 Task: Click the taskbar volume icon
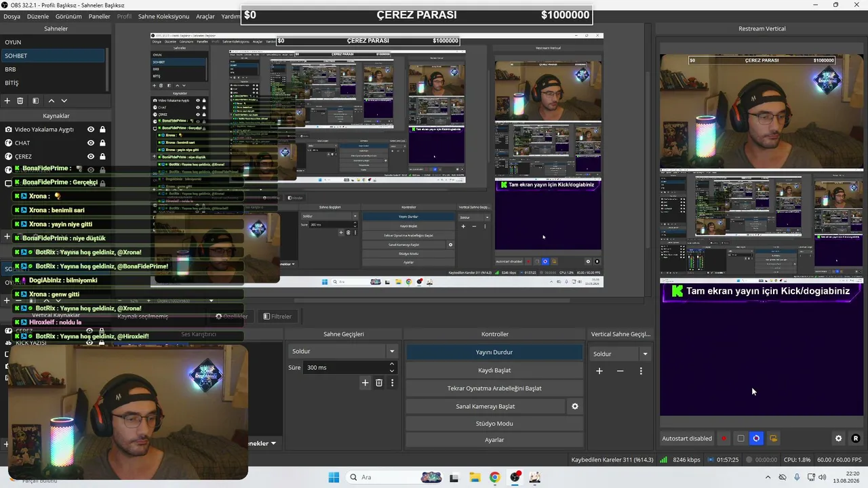tap(822, 477)
